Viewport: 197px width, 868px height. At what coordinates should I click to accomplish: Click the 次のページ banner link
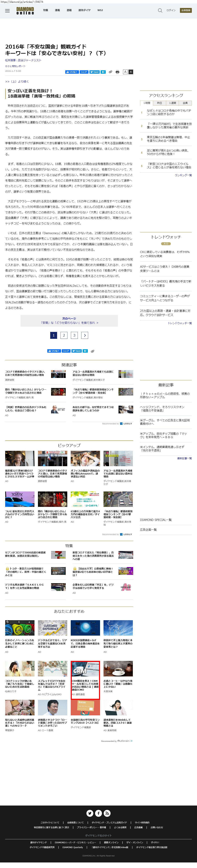69,321
